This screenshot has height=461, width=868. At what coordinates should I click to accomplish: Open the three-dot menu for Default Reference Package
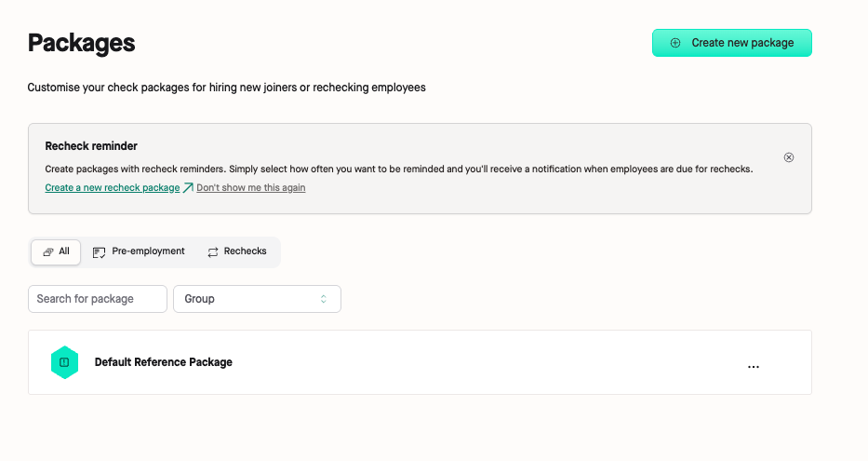tap(754, 366)
